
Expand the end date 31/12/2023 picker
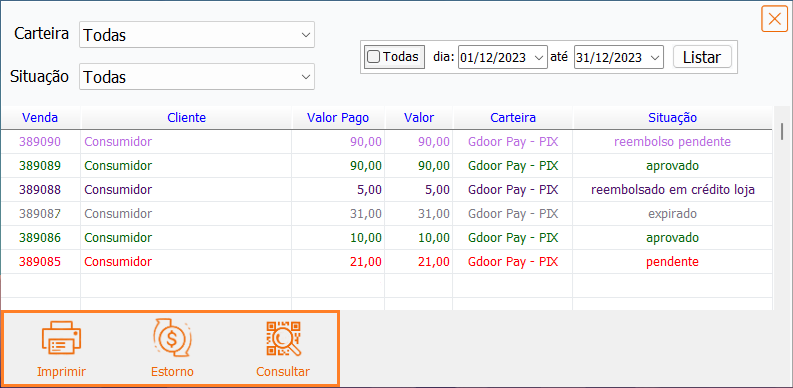tap(655, 57)
